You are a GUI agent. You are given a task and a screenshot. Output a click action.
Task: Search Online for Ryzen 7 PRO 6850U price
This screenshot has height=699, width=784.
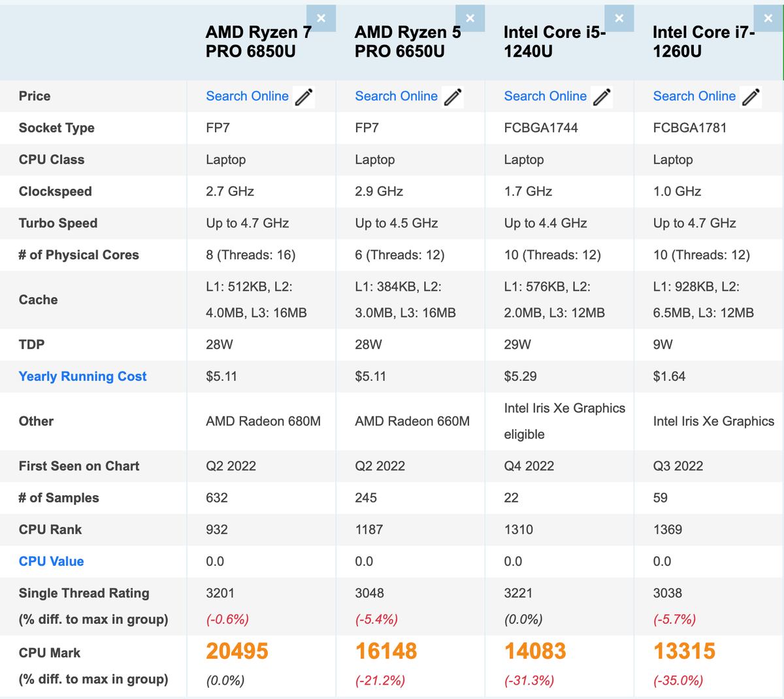tap(248, 96)
